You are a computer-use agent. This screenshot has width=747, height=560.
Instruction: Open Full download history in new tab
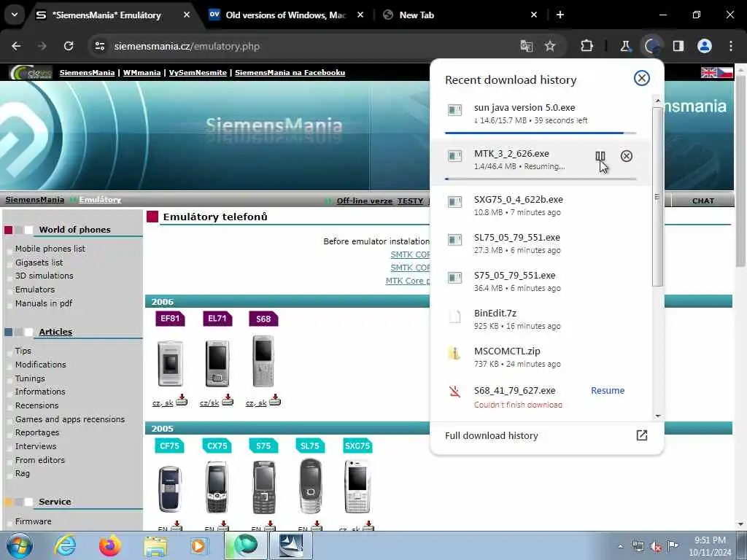click(642, 435)
